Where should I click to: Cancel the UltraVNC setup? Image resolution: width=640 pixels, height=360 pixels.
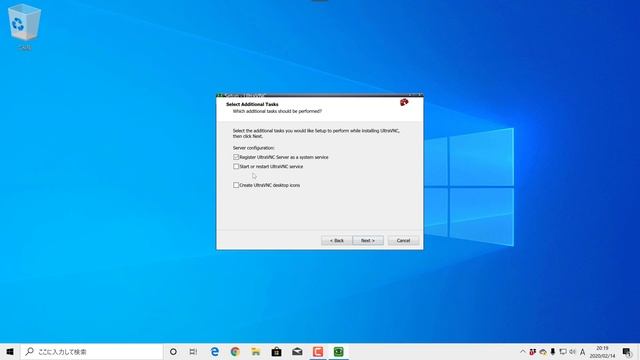point(403,240)
